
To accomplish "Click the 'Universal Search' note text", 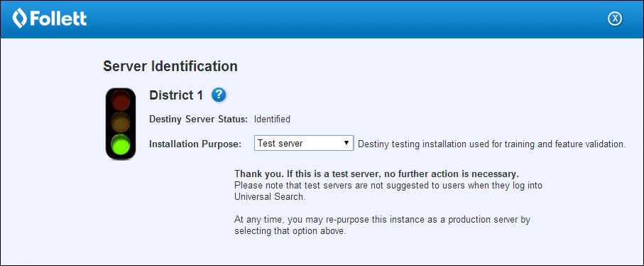I will tap(388, 191).
